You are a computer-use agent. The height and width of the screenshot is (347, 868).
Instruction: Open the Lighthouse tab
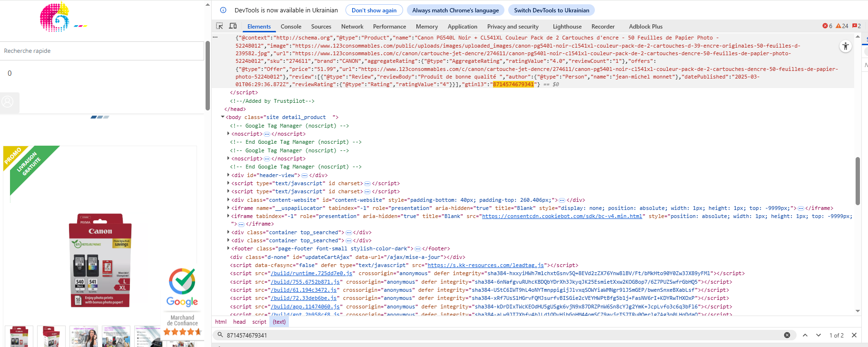[x=567, y=27]
